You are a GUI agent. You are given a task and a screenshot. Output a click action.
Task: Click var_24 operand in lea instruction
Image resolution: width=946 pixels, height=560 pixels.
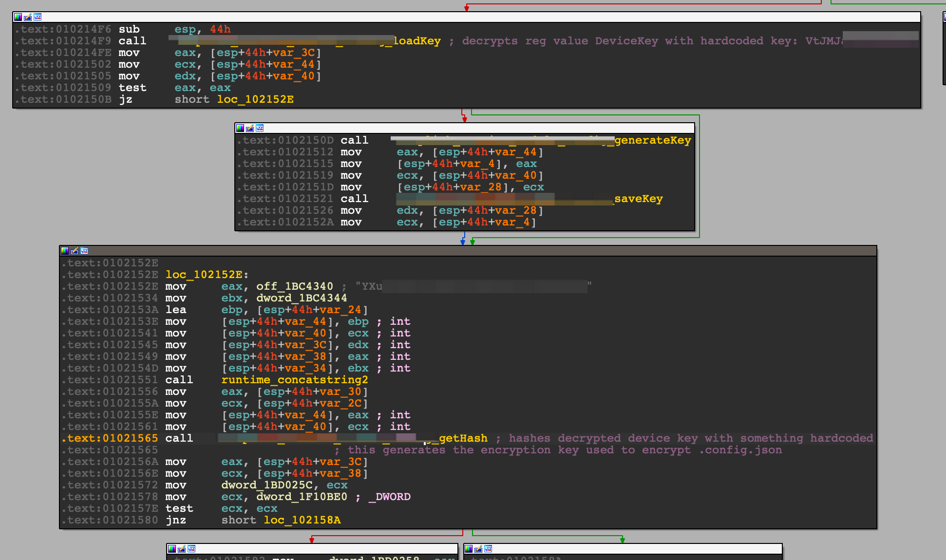pyautogui.click(x=341, y=310)
